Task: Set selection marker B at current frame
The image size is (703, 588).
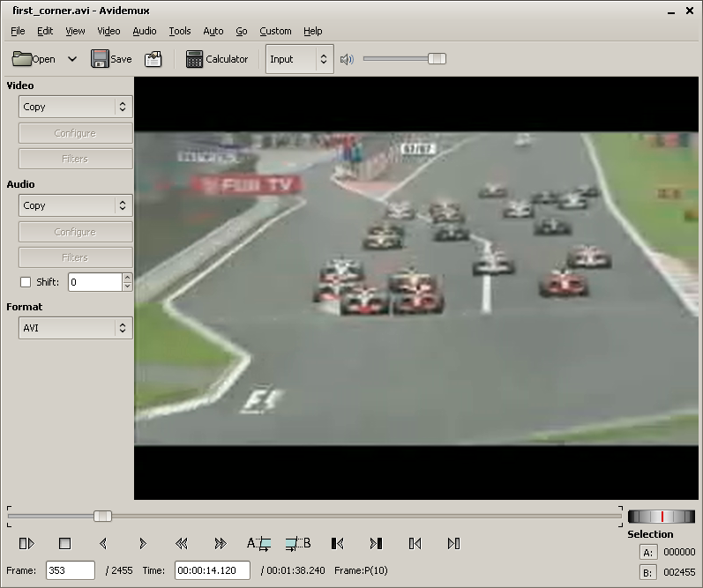Action: (x=298, y=543)
